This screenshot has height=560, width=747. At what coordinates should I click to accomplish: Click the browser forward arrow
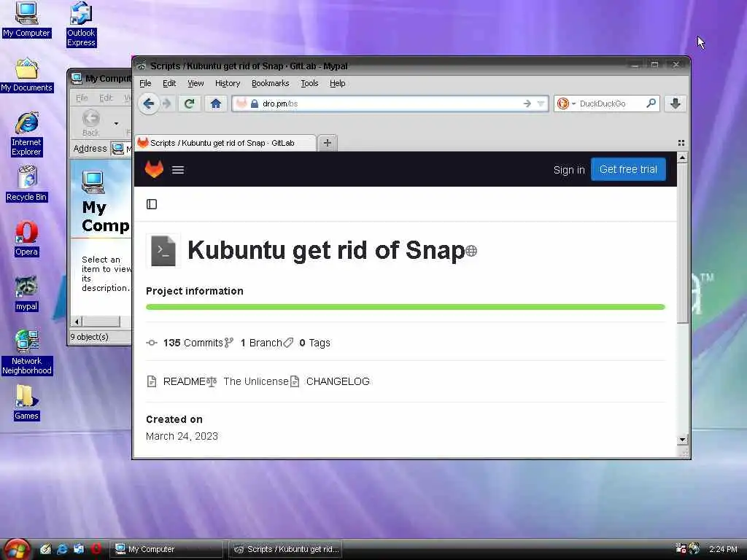click(x=167, y=104)
